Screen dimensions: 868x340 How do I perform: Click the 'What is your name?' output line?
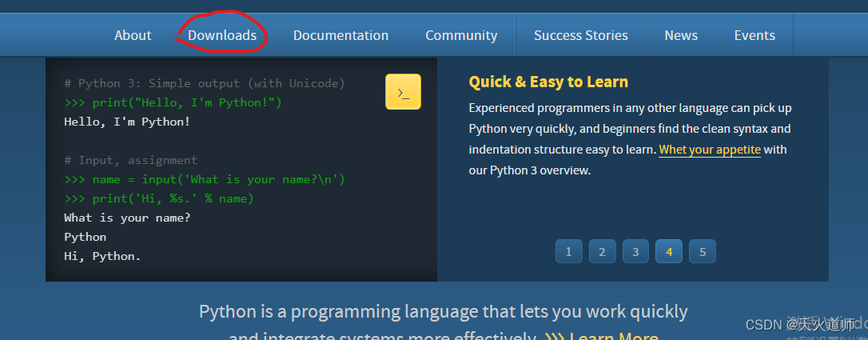click(127, 218)
